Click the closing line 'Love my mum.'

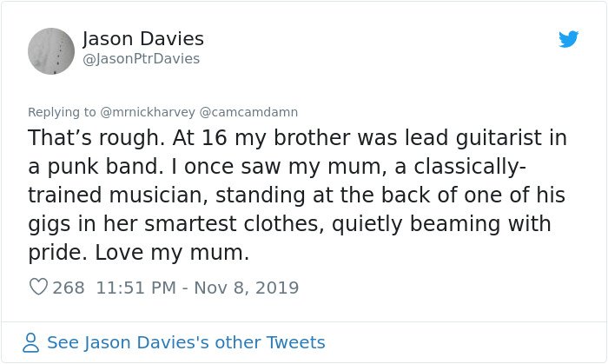(x=172, y=253)
